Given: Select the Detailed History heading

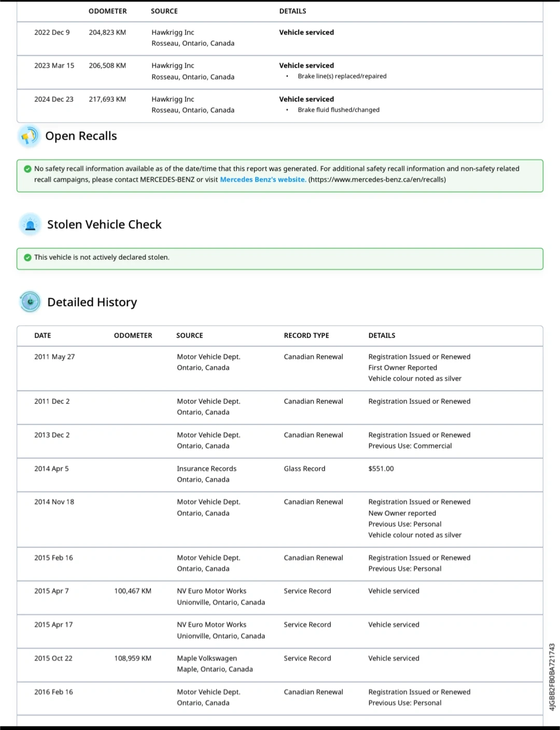Looking at the screenshot, I should coord(92,302).
